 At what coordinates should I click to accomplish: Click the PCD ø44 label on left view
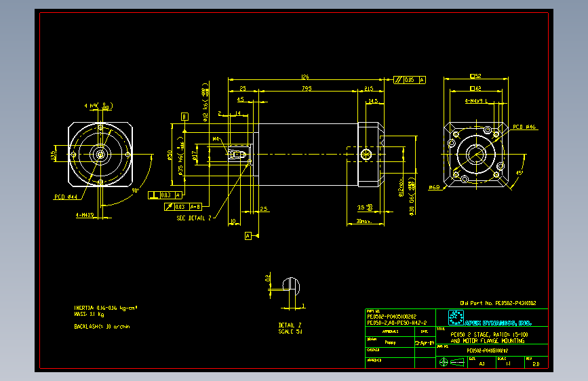click(66, 197)
